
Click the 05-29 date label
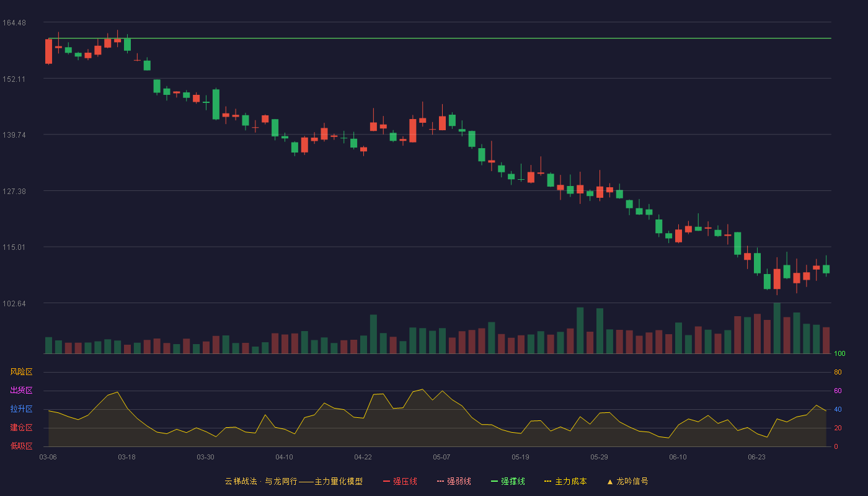600,457
